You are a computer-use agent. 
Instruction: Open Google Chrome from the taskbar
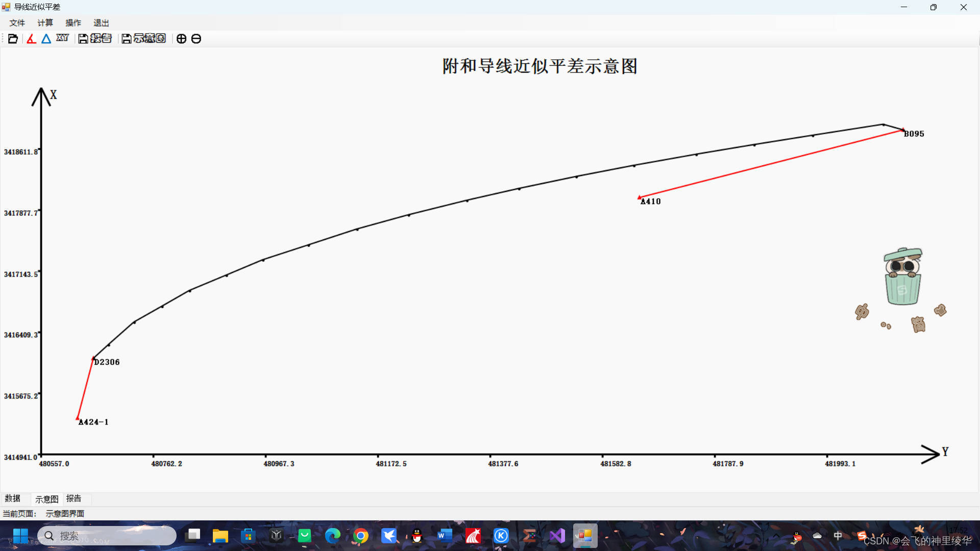361,536
